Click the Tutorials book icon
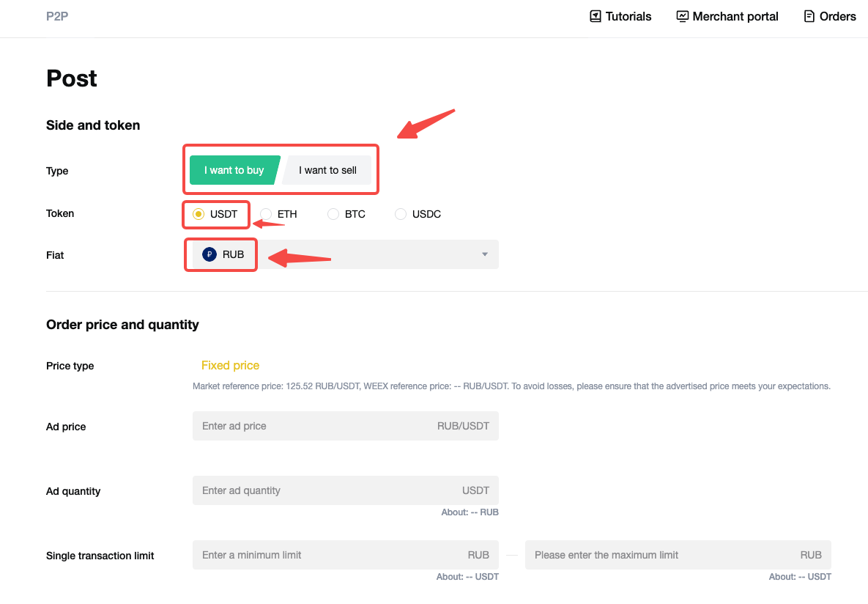This screenshot has width=868, height=604. pos(596,16)
